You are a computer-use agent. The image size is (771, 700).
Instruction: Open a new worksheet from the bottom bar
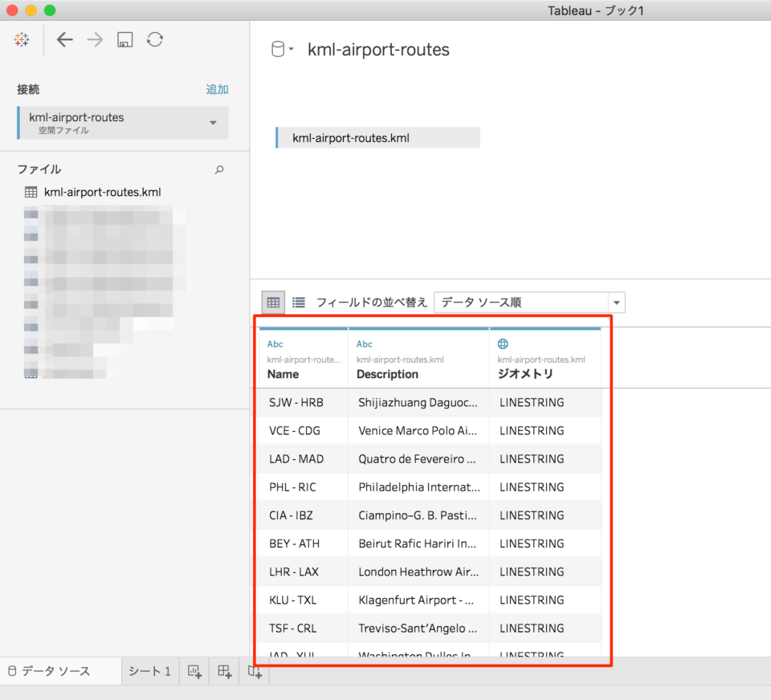(x=194, y=671)
